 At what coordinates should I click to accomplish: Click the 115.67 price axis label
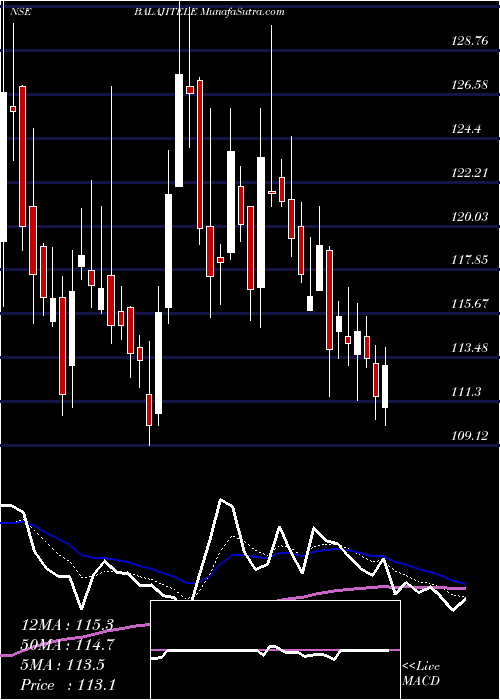470,304
